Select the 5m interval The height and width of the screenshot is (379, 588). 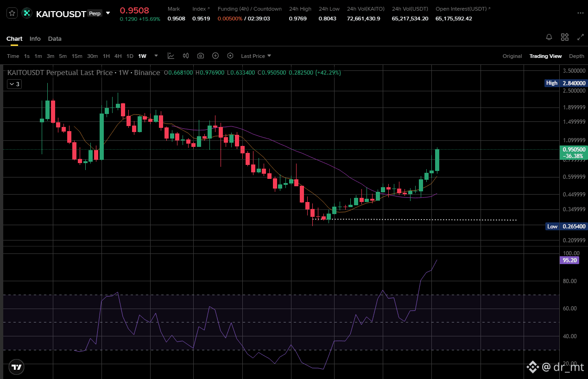tap(63, 56)
